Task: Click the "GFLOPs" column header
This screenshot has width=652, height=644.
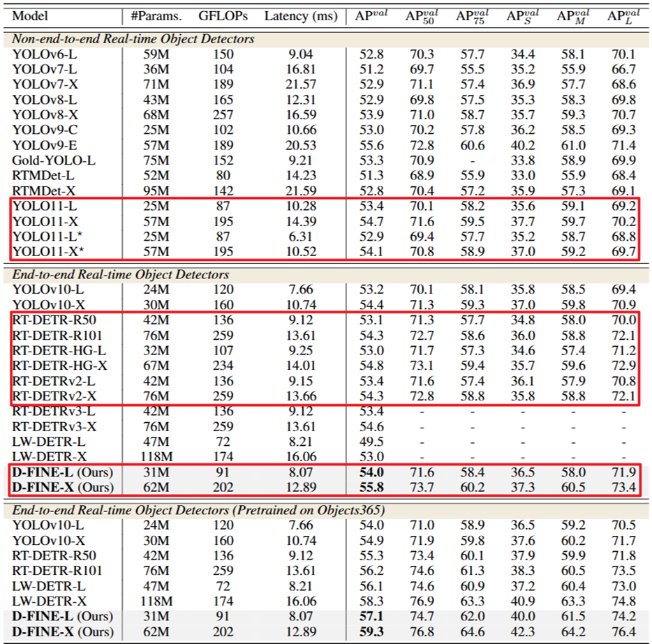Action: (x=223, y=16)
